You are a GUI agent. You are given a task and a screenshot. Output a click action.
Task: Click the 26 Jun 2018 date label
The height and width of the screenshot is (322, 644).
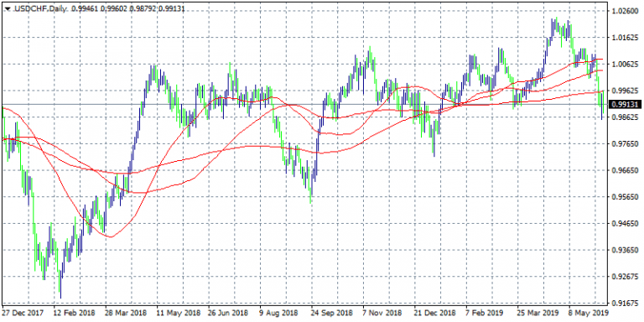point(227,313)
